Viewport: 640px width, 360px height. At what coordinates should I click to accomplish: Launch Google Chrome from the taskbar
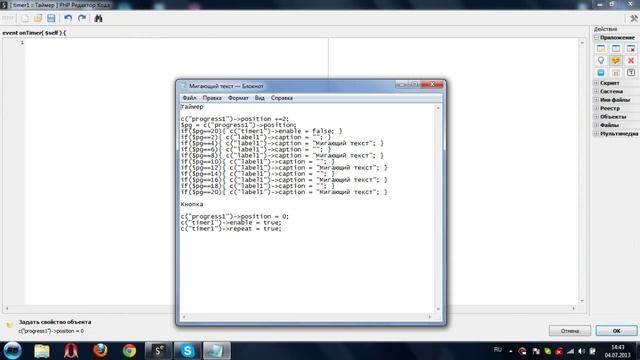pos(130,351)
